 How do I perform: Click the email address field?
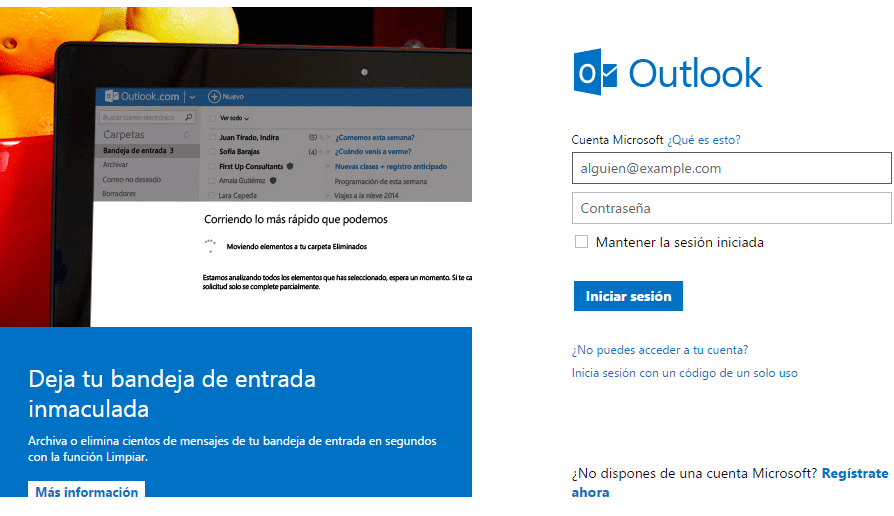point(732,168)
